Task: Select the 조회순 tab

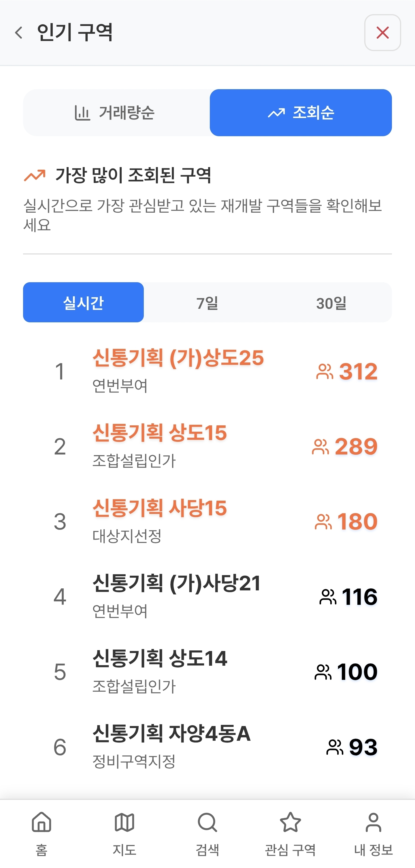Action: (301, 113)
